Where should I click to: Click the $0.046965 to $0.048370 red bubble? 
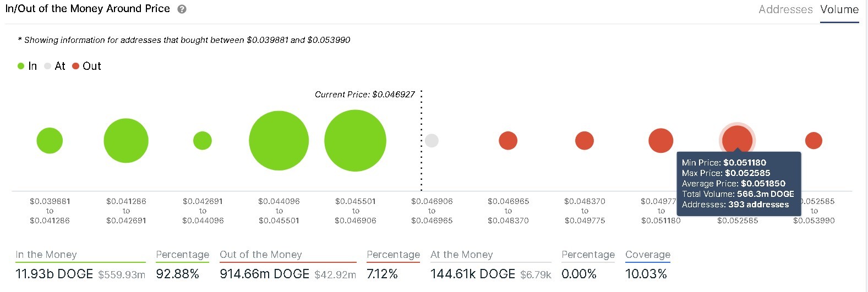508,141
